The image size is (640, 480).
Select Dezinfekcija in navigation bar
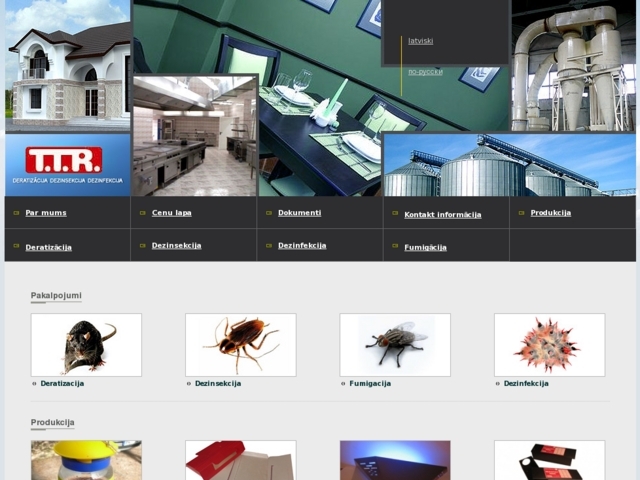pos(302,245)
